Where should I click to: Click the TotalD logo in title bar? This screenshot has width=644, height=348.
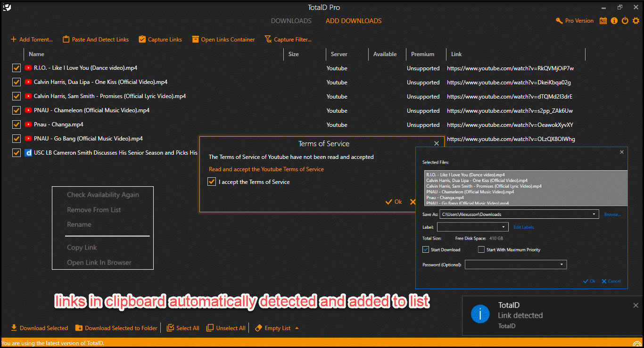click(x=7, y=7)
